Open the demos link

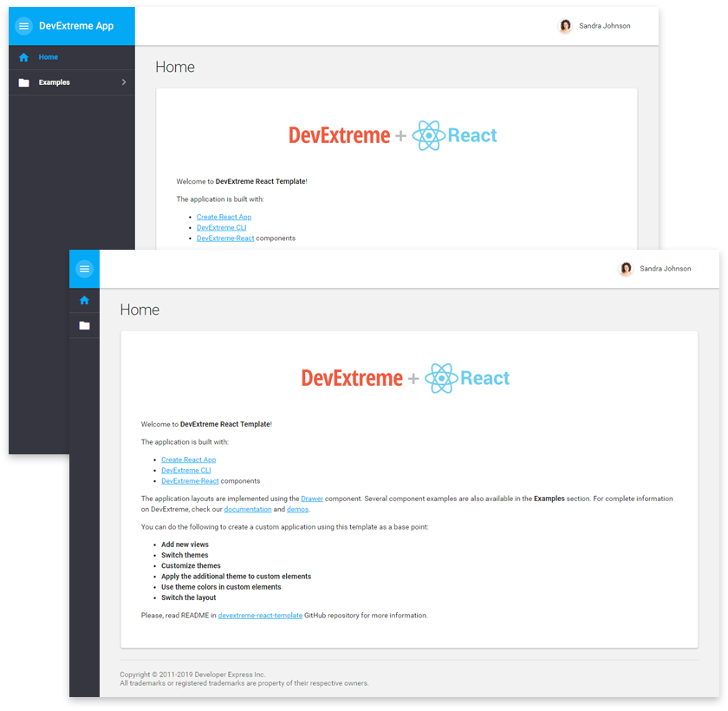pyautogui.click(x=297, y=510)
